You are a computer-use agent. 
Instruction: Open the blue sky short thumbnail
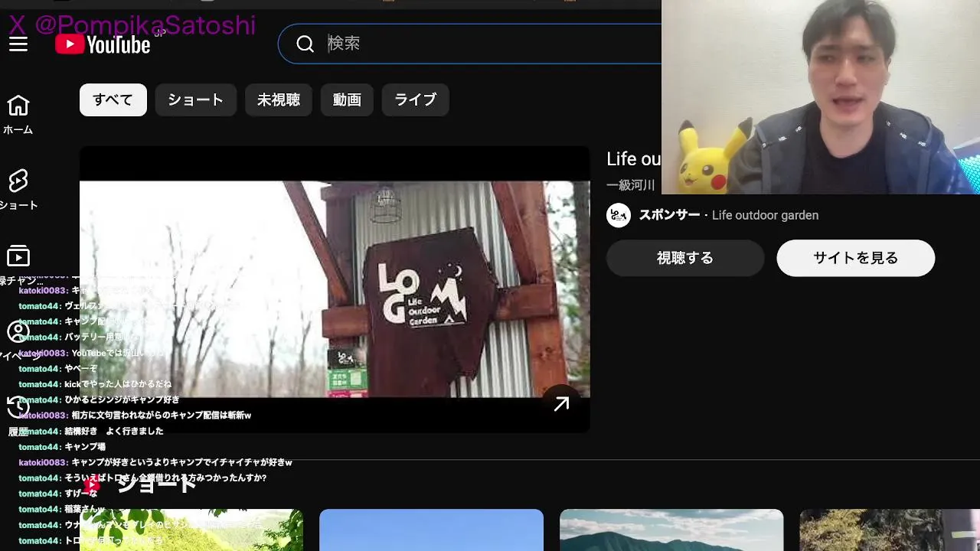(431, 530)
